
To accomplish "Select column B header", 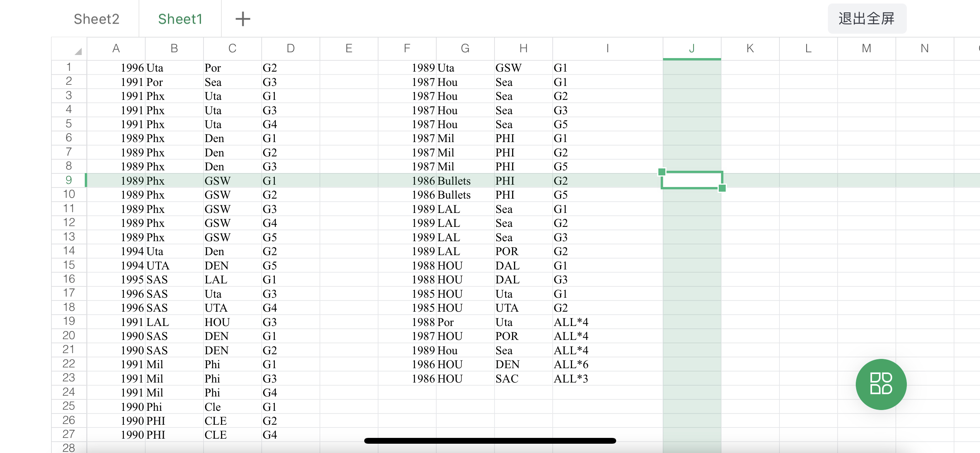I will point(174,48).
